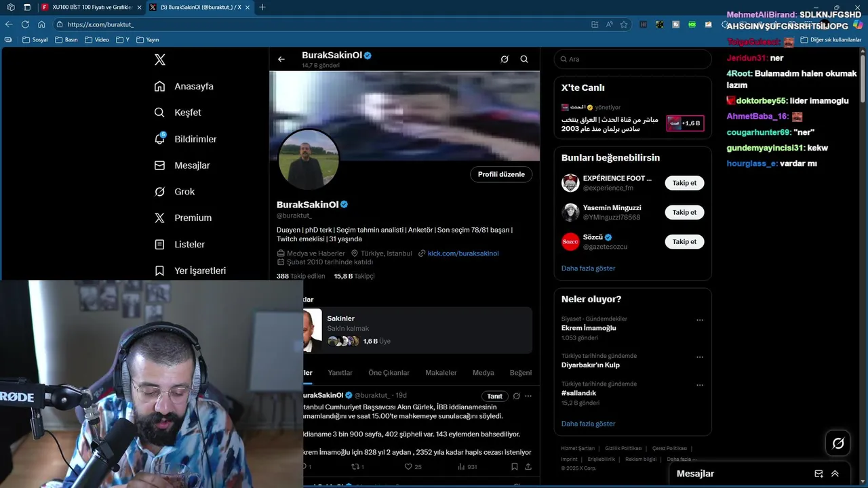The image size is (868, 488).
Task: Click the back arrow on profile header
Action: [x=281, y=59]
